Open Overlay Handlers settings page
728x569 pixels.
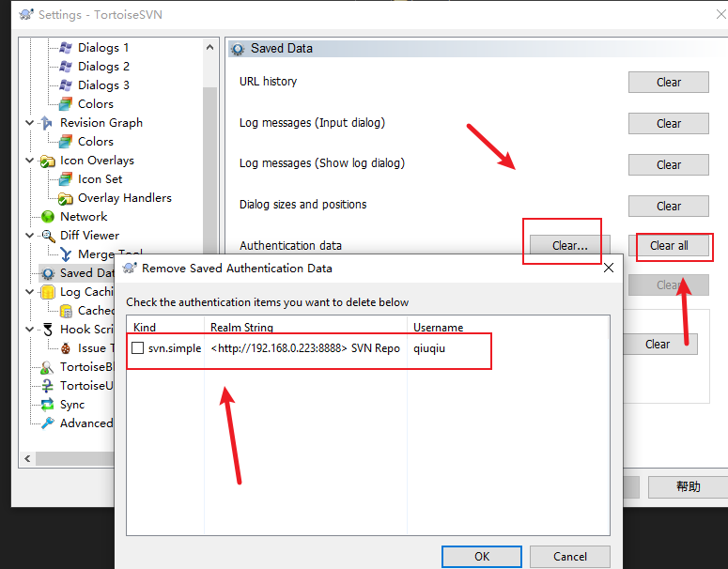[x=124, y=198]
